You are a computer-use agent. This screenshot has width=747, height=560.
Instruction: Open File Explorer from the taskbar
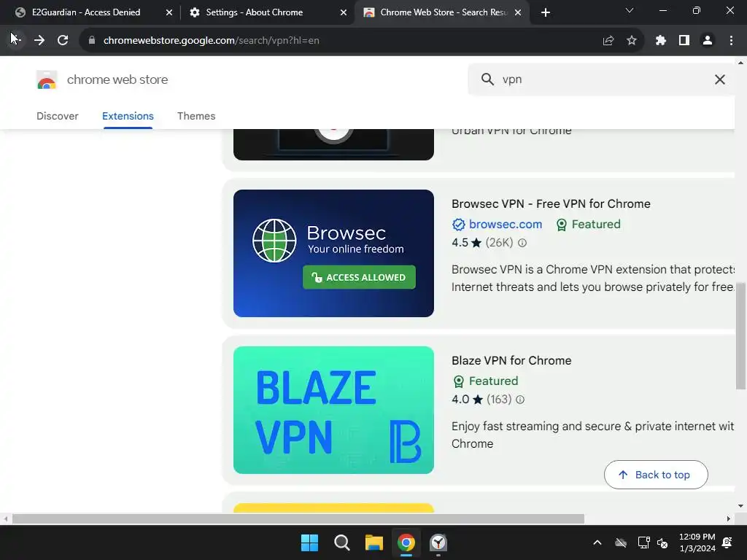pyautogui.click(x=374, y=542)
